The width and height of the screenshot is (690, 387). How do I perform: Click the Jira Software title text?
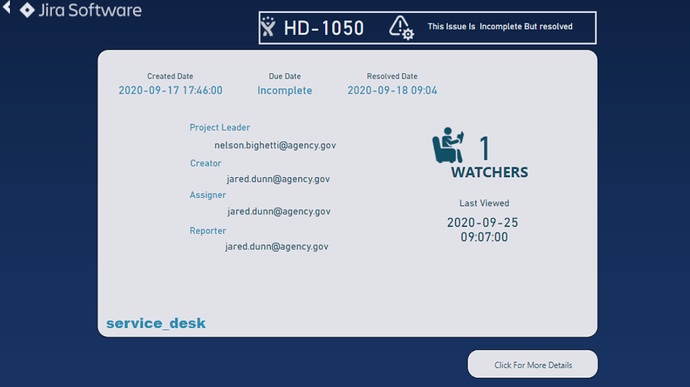[x=90, y=10]
